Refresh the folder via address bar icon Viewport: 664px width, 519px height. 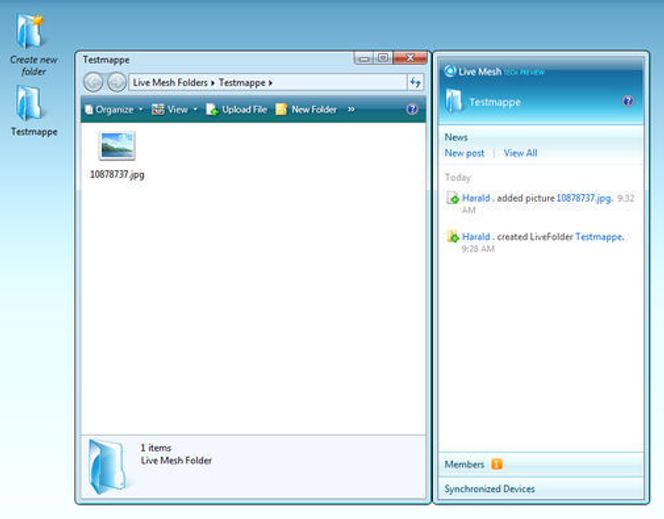pyautogui.click(x=415, y=82)
